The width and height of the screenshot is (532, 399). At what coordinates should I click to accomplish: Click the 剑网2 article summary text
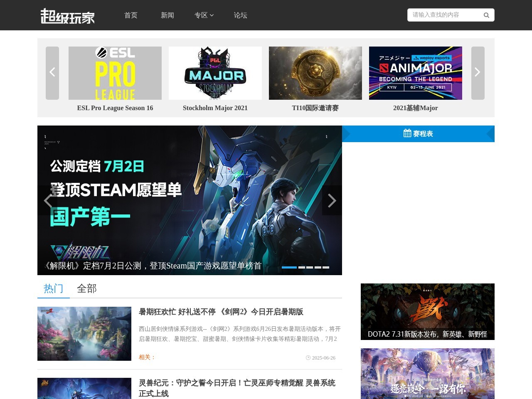(x=240, y=334)
